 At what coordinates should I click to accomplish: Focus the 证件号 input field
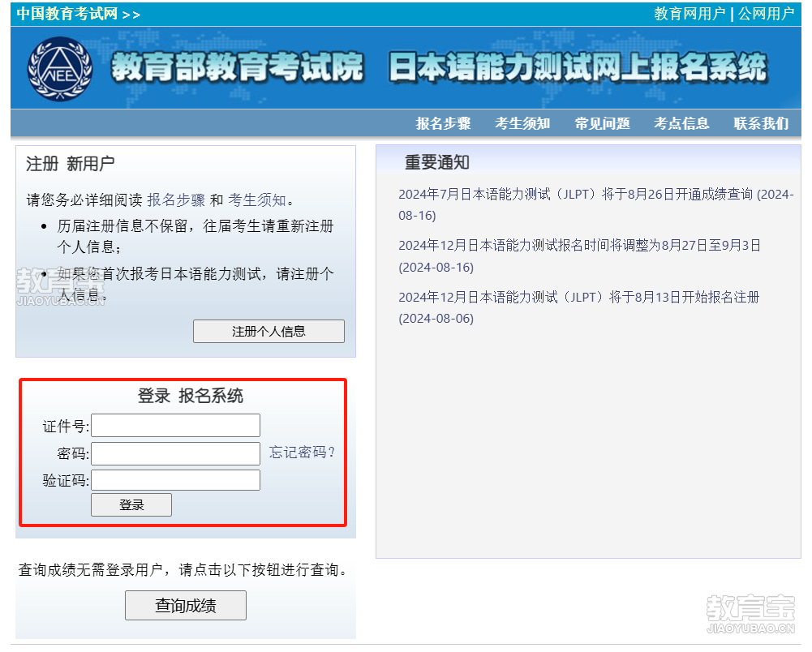coord(176,426)
